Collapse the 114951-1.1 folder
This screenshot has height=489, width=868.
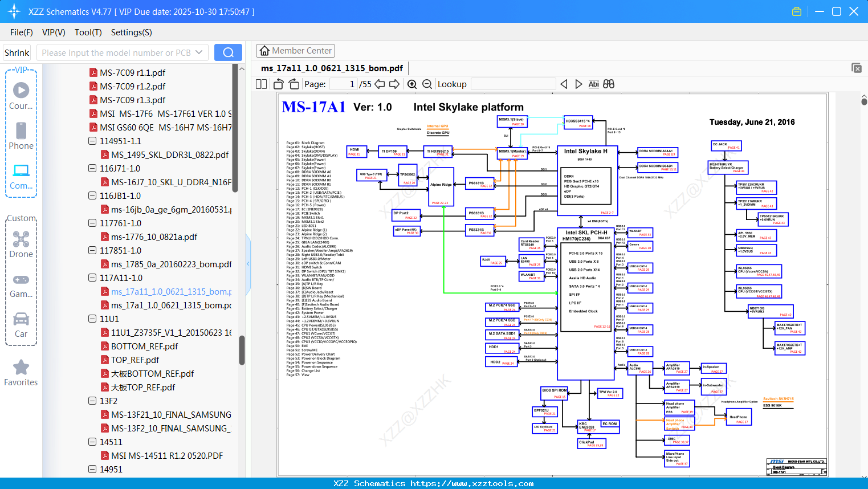[92, 141]
